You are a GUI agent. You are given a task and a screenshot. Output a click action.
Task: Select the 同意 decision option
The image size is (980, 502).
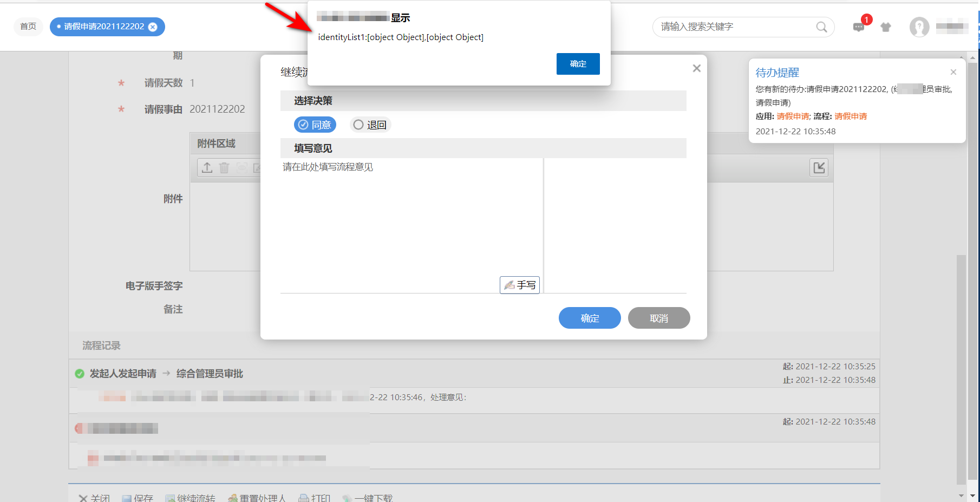pos(315,125)
